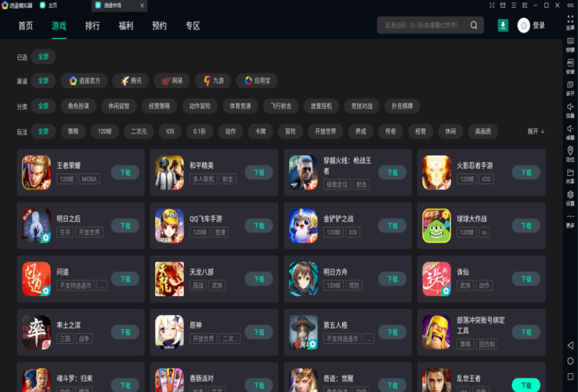Click the 原神 game thumbnail
The image size is (578, 392).
169,332
